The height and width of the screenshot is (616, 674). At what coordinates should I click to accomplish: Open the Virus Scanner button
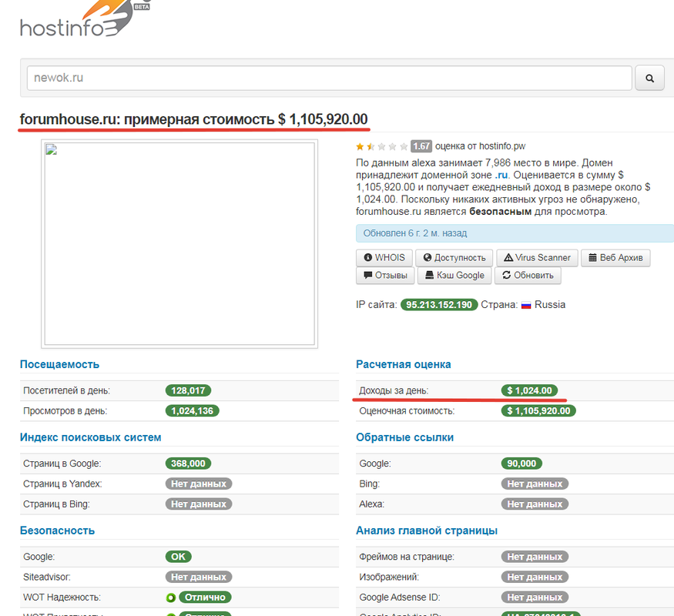537,258
